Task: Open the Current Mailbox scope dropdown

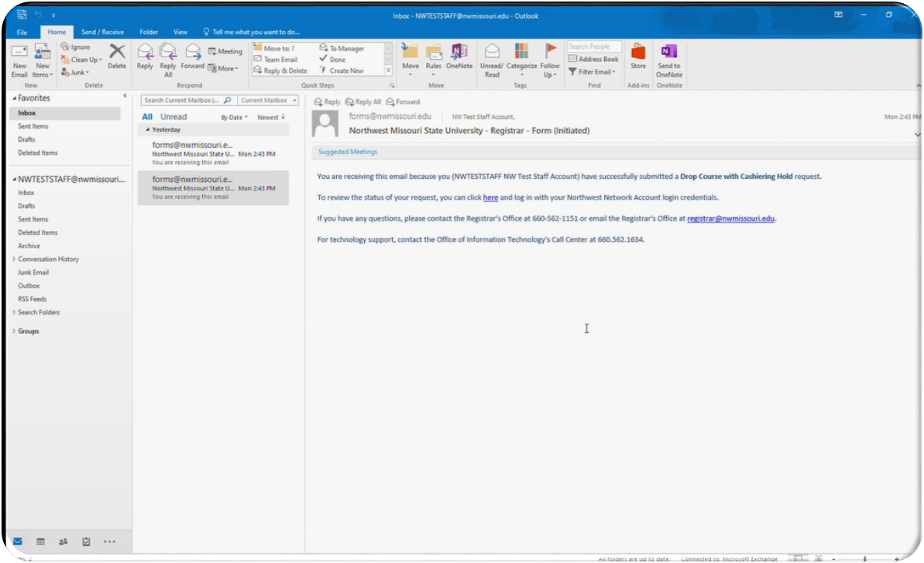Action: (x=267, y=100)
